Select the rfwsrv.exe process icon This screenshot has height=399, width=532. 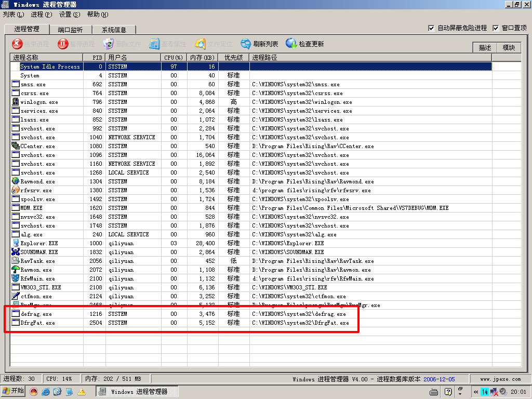[16, 190]
